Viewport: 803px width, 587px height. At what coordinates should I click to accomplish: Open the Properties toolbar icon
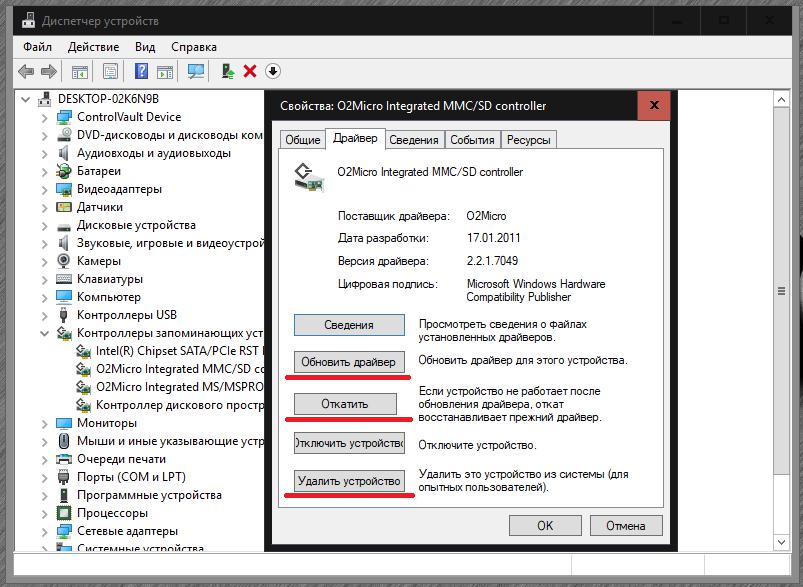110,71
